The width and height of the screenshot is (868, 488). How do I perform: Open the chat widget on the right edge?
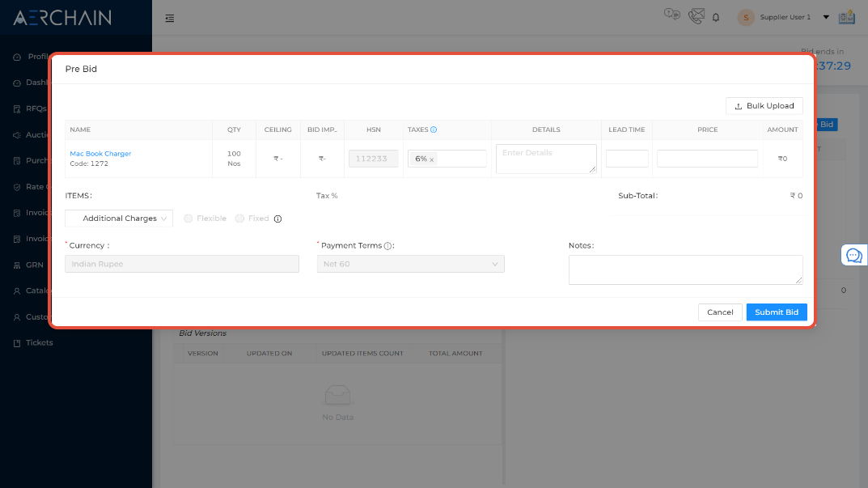pyautogui.click(x=854, y=255)
